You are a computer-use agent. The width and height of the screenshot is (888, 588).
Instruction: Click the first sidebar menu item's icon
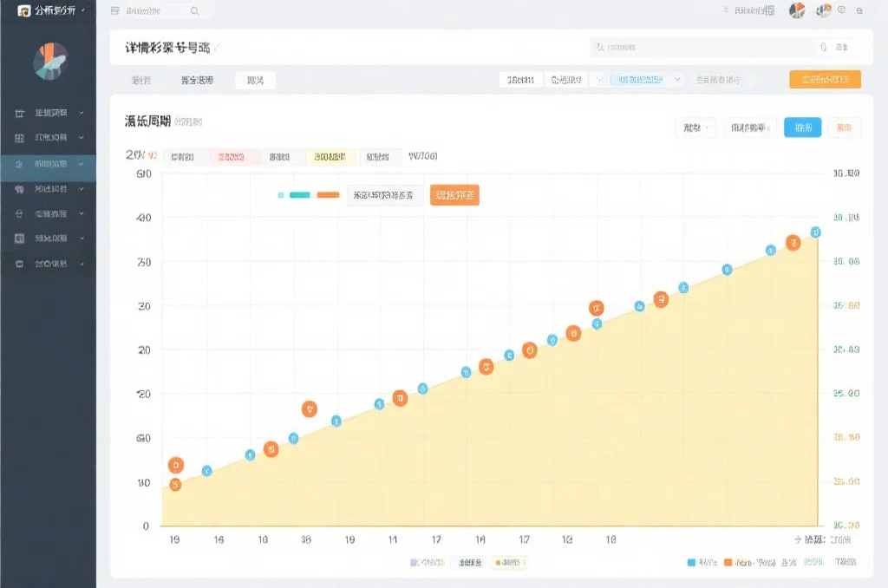click(x=19, y=113)
